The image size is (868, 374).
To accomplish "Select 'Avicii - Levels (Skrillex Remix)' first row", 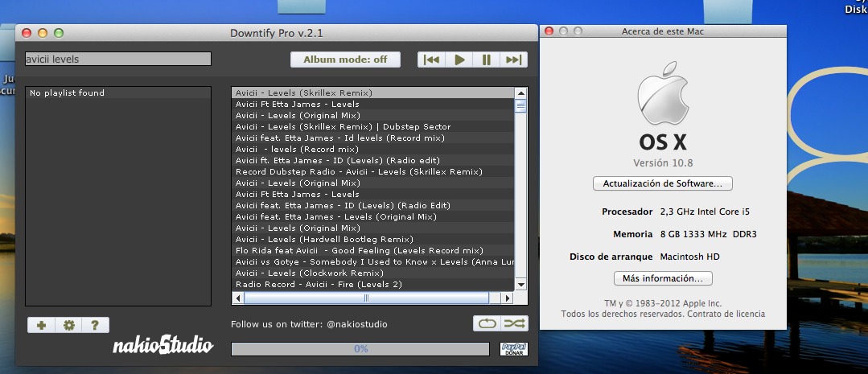I will tap(373, 93).
